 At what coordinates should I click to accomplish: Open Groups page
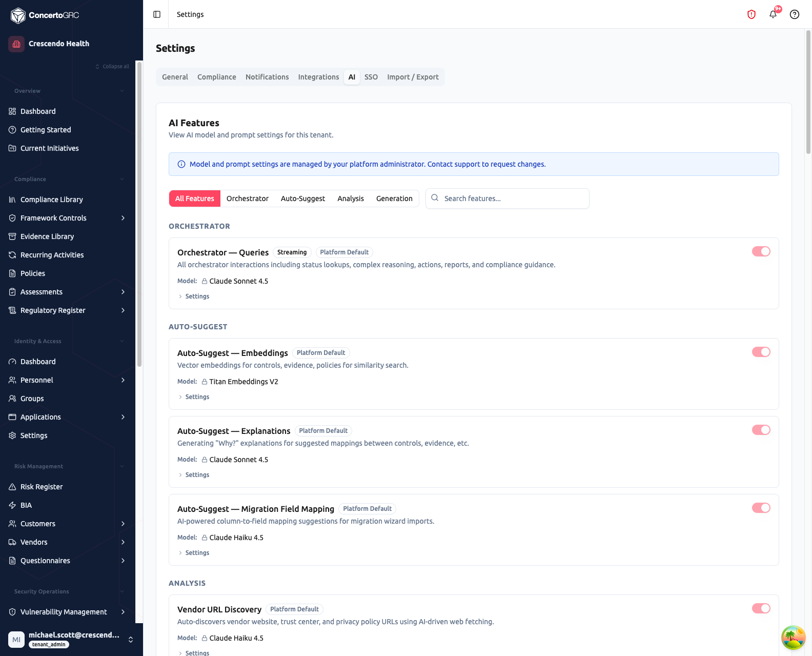32,399
